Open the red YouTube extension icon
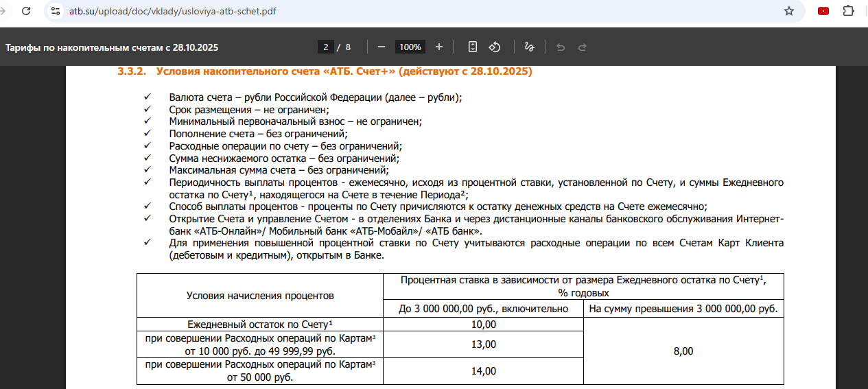 coord(823,12)
